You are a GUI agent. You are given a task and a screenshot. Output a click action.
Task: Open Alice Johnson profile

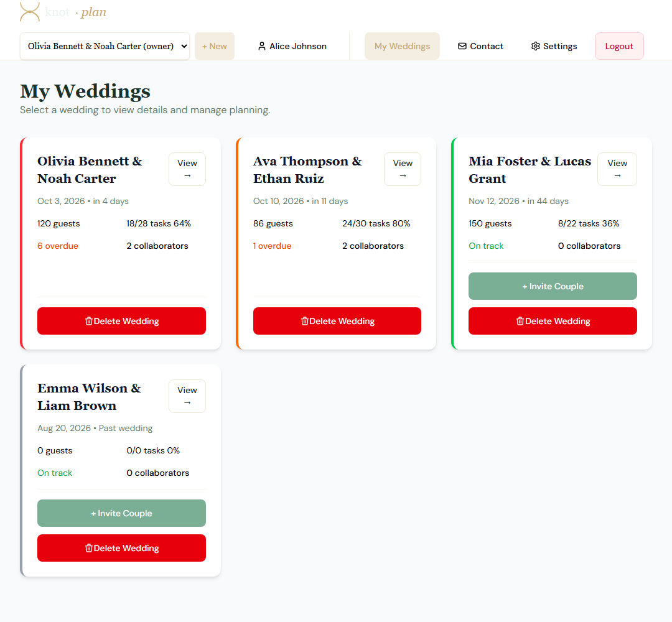292,46
